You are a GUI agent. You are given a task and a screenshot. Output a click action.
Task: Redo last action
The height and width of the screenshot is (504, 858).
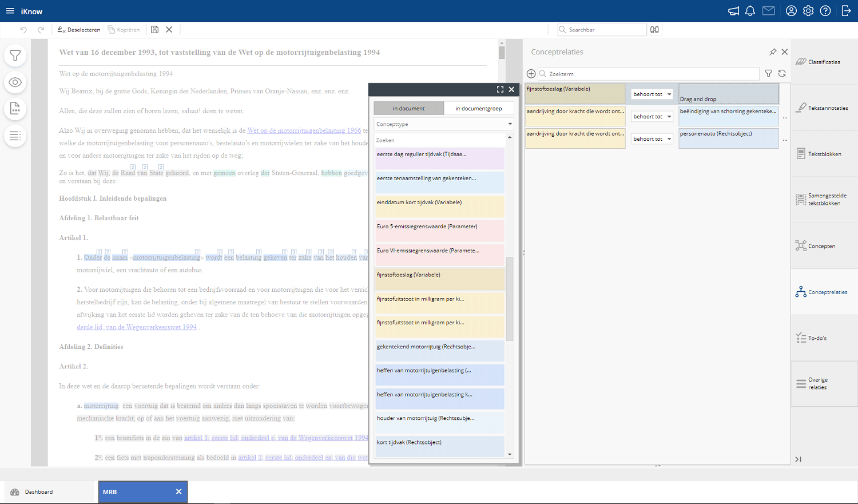click(x=41, y=30)
